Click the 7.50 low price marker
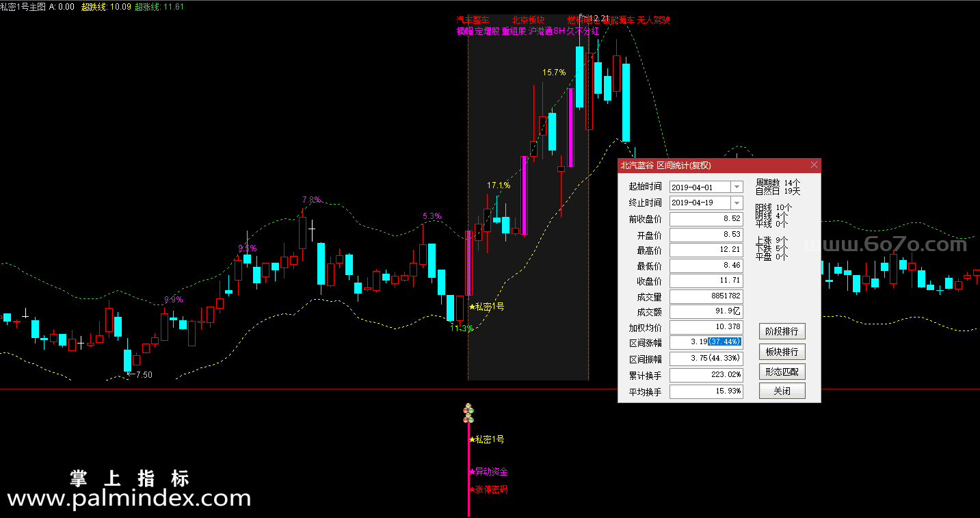980x518 pixels. point(140,375)
